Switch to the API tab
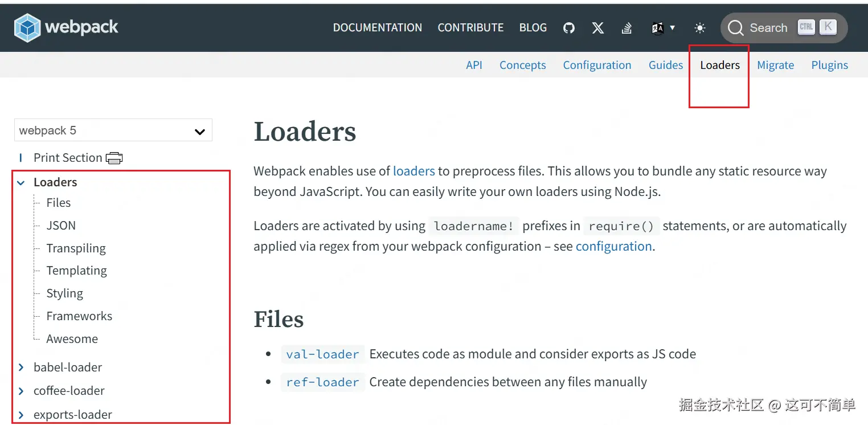Viewport: 868px width, 425px height. coord(474,65)
